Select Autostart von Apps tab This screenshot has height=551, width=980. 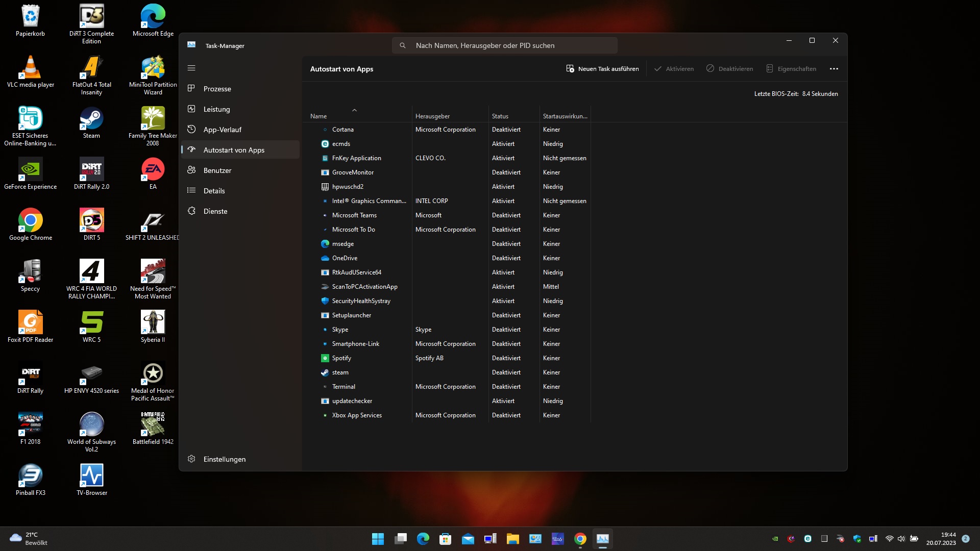tap(234, 150)
